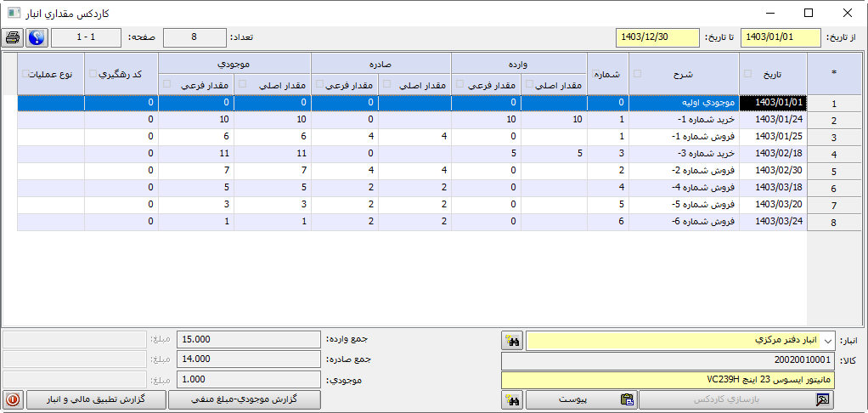Click the date cell 1403/02/18
Image resolution: width=868 pixels, height=413 pixels.
(x=773, y=155)
